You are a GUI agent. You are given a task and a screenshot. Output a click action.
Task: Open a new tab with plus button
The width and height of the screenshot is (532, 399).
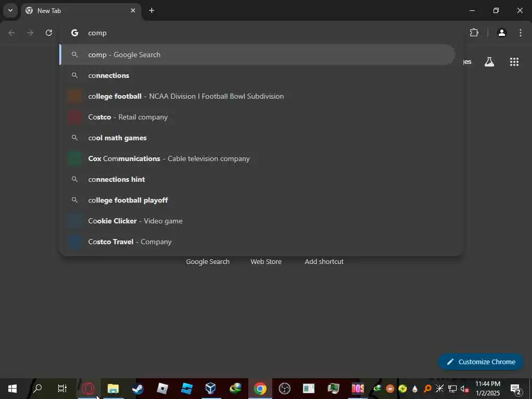(151, 10)
